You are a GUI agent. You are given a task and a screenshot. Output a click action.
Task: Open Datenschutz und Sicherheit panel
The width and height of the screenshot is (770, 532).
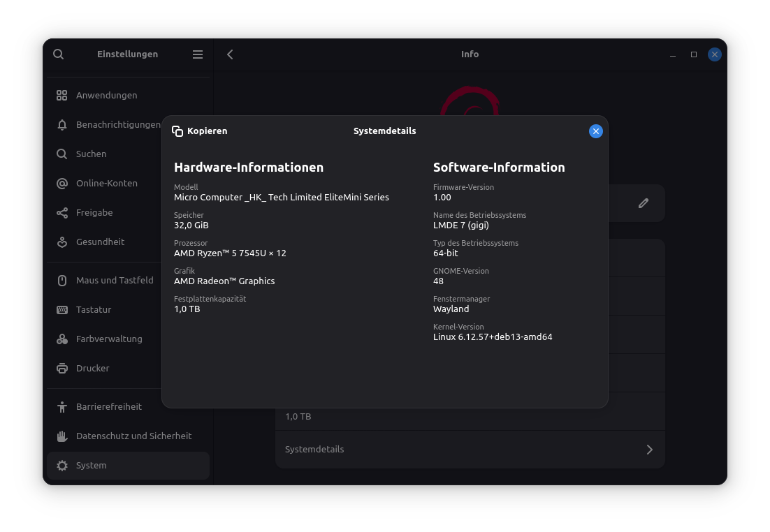pyautogui.click(x=133, y=436)
